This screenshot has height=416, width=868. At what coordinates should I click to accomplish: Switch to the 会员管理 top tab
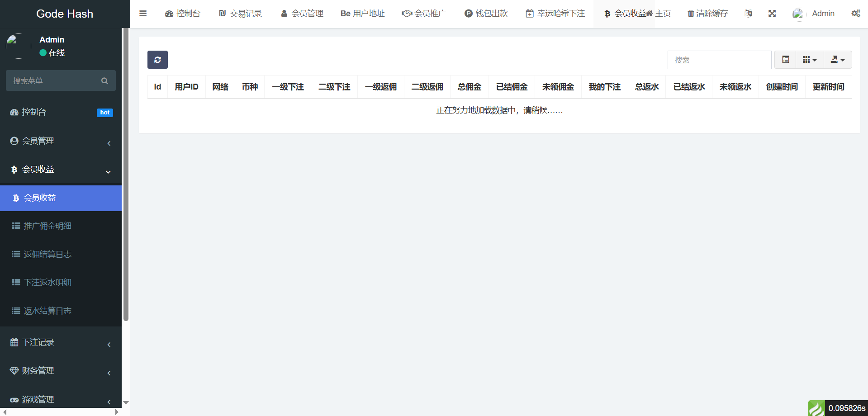(302, 14)
